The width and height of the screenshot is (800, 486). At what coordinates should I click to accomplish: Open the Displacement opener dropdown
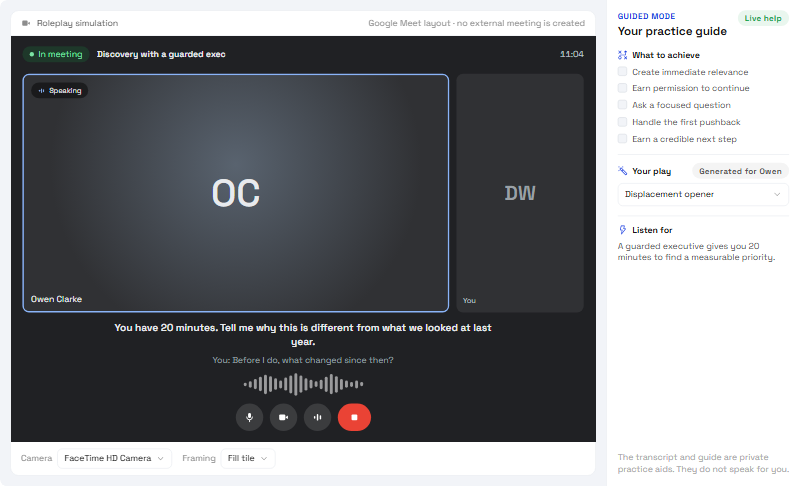(x=703, y=194)
